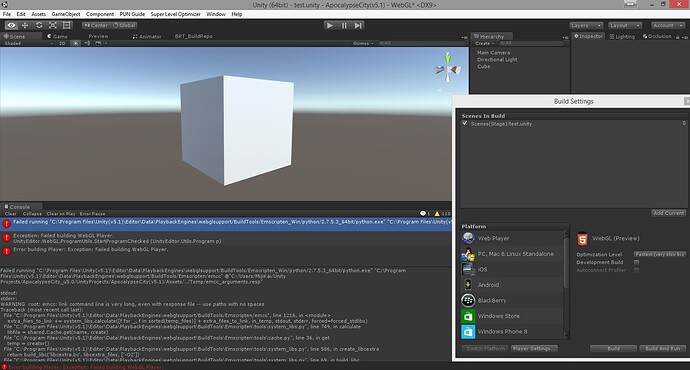Toggle Global handle rotation
This screenshot has height=370, width=690.
(x=125, y=26)
